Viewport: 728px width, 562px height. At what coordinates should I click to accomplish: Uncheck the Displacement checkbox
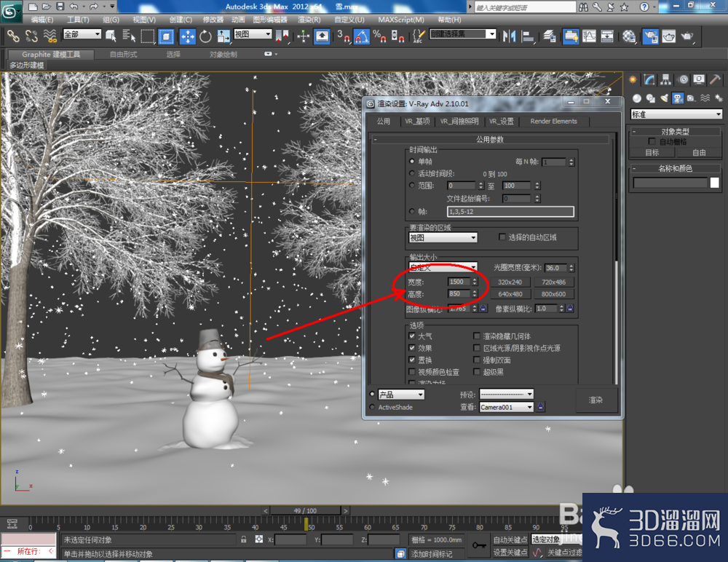tap(412, 360)
